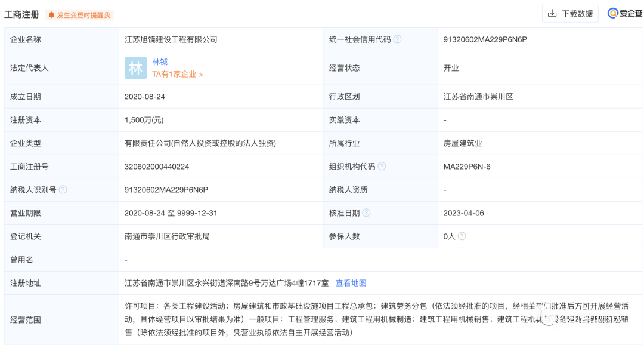Expand TA有1家企业 link

(177, 75)
